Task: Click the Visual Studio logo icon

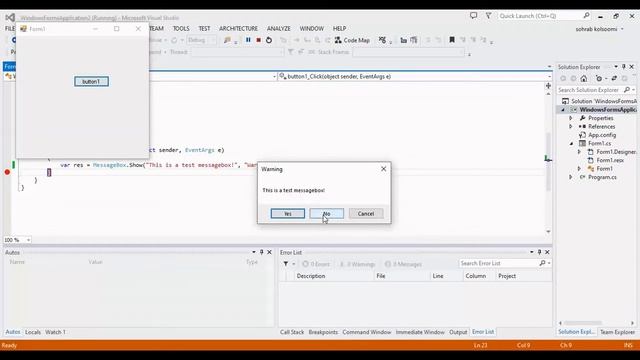Action: (10, 18)
